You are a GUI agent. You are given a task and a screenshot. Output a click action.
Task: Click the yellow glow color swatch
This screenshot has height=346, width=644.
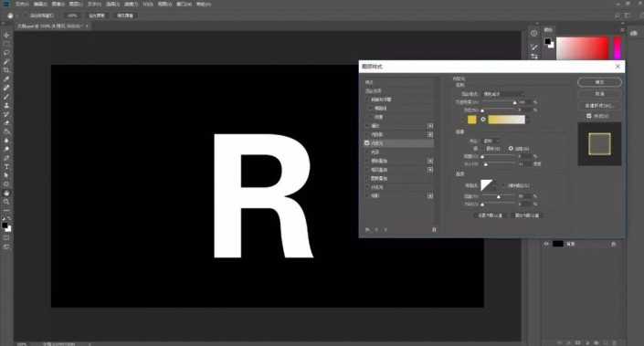(472, 120)
